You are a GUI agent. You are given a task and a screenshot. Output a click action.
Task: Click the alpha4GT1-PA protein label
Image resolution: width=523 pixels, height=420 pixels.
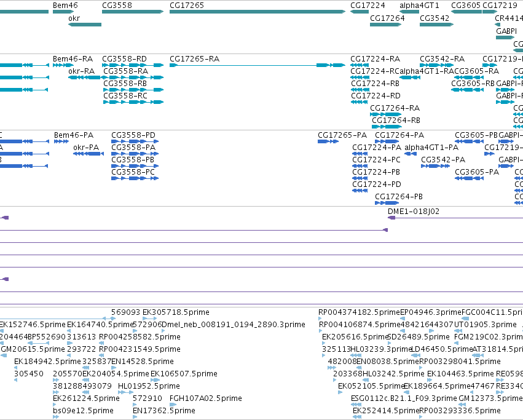click(431, 148)
